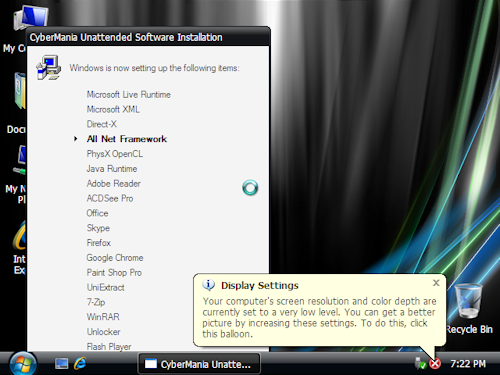This screenshot has height=375, width=500.
Task: Open My Network Places desktop icon
Action: pyautogui.click(x=16, y=174)
